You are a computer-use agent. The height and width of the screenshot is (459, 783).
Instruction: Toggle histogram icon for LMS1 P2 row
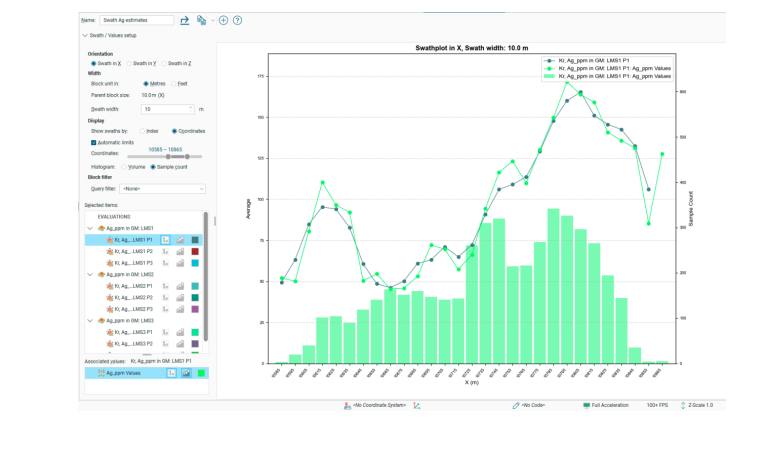180,252
